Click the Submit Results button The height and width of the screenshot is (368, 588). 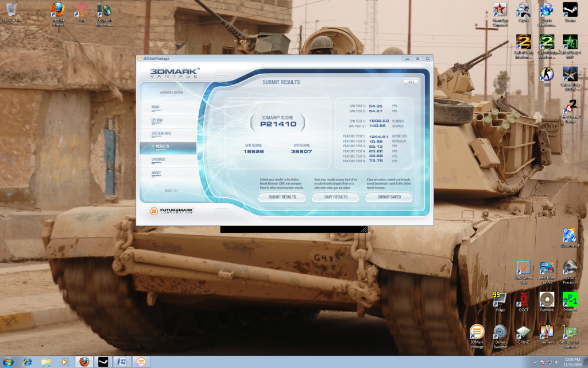coord(282,197)
